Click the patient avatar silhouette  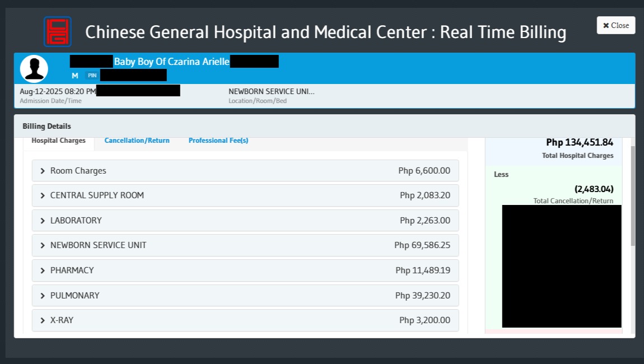(x=34, y=69)
